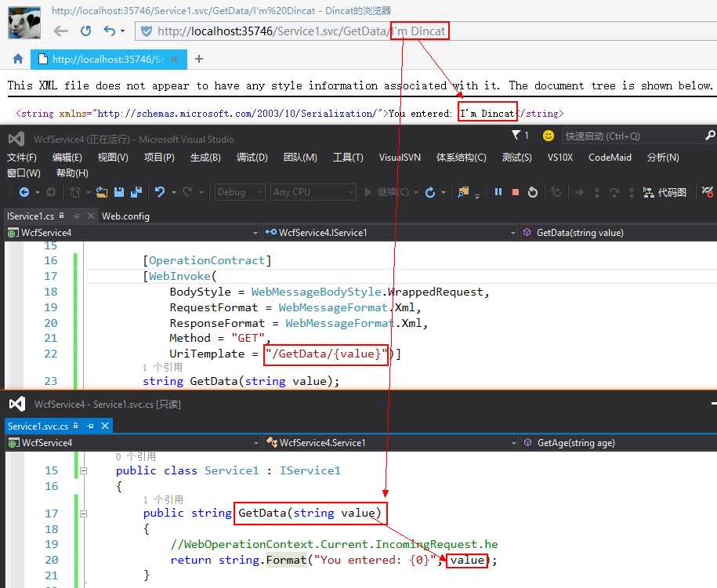Screen dimensions: 717x588
Task: Click the 代码图 code map button
Action: coord(664,192)
